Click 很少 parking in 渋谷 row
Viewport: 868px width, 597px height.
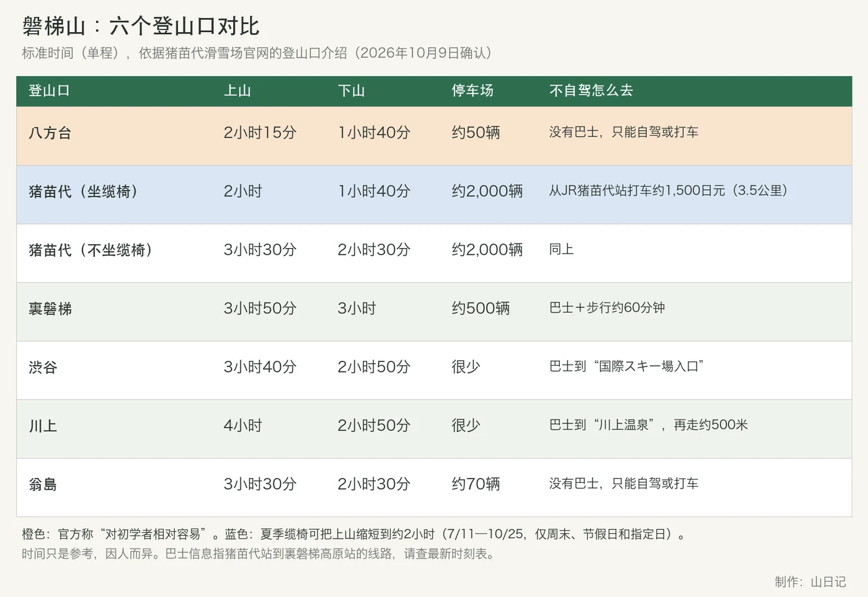466,367
